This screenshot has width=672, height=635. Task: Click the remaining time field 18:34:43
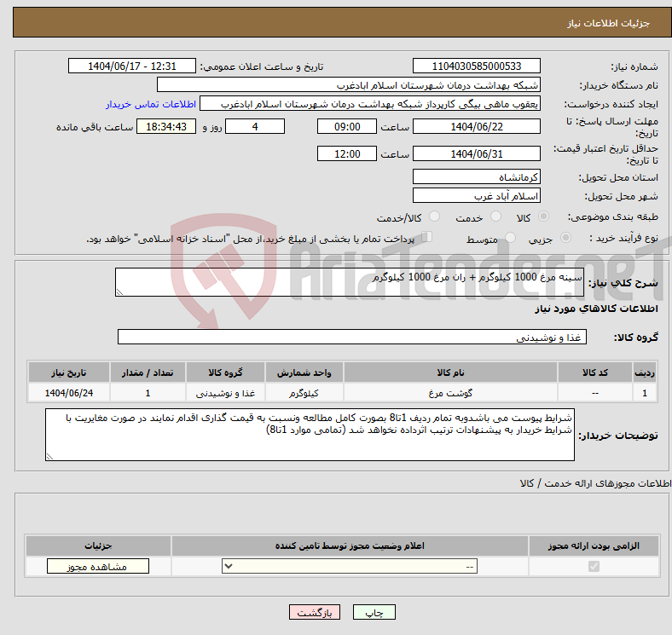[165, 126]
